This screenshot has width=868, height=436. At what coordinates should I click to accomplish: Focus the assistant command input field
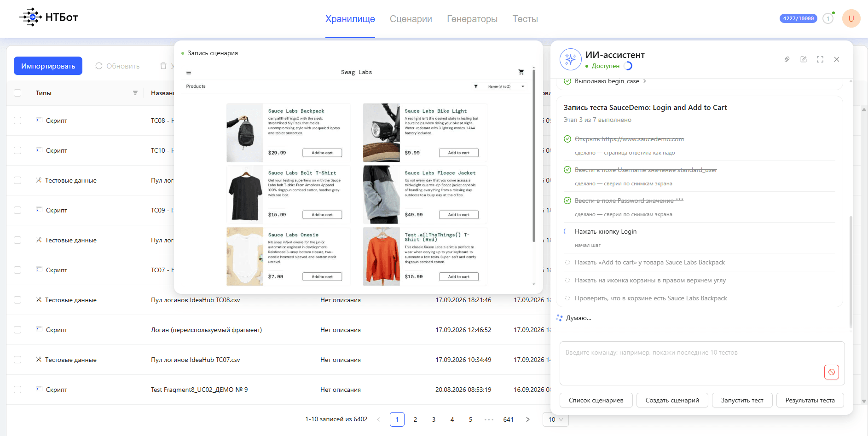(702, 363)
